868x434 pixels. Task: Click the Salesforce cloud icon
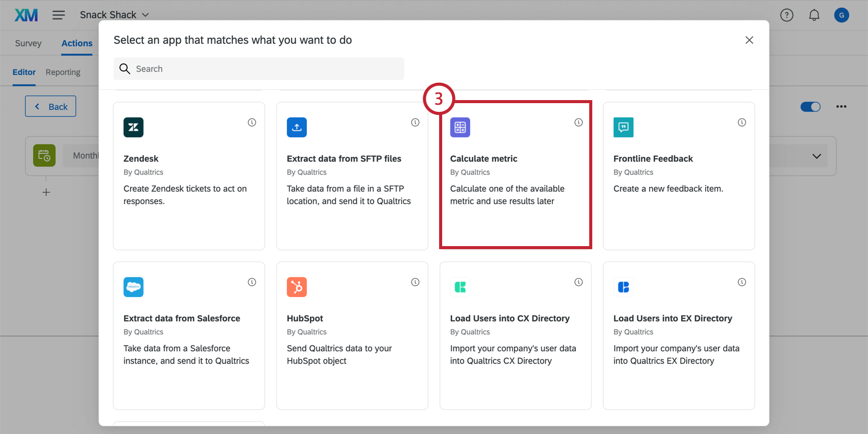pos(133,287)
